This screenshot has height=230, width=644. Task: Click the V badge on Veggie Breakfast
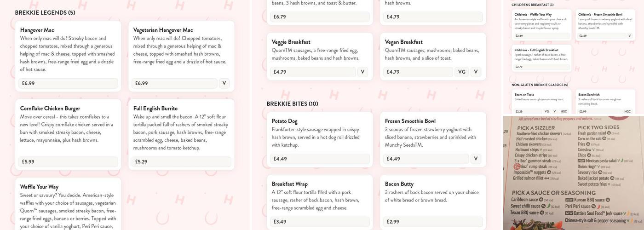pos(362,72)
